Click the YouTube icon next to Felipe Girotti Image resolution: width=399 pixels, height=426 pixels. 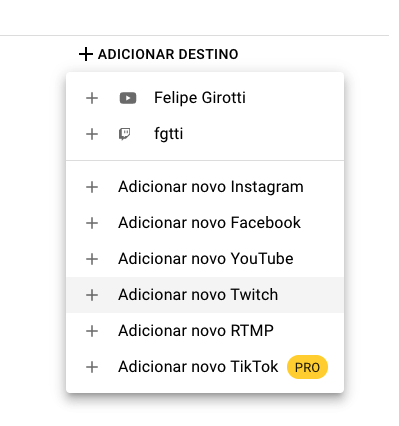[128, 98]
